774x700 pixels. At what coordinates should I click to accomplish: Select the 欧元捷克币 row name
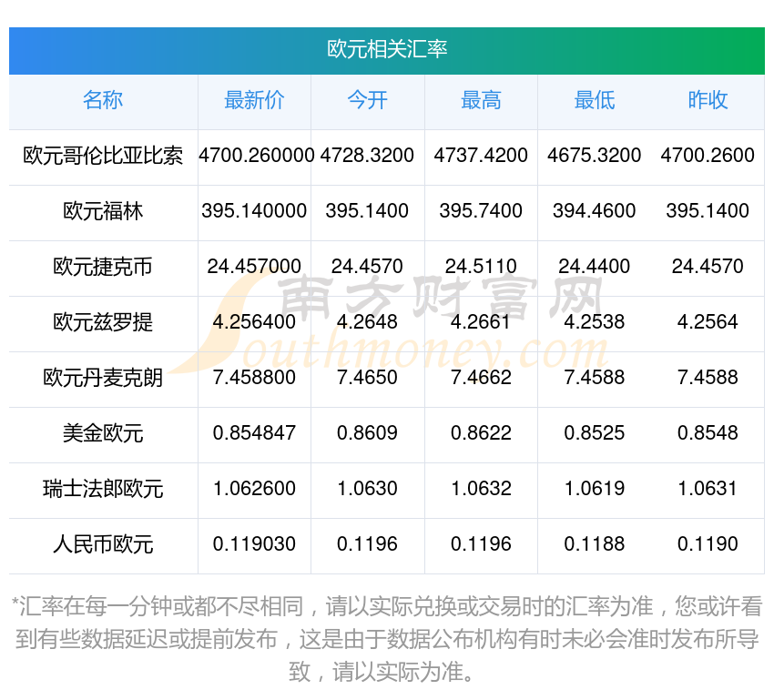[103, 267]
